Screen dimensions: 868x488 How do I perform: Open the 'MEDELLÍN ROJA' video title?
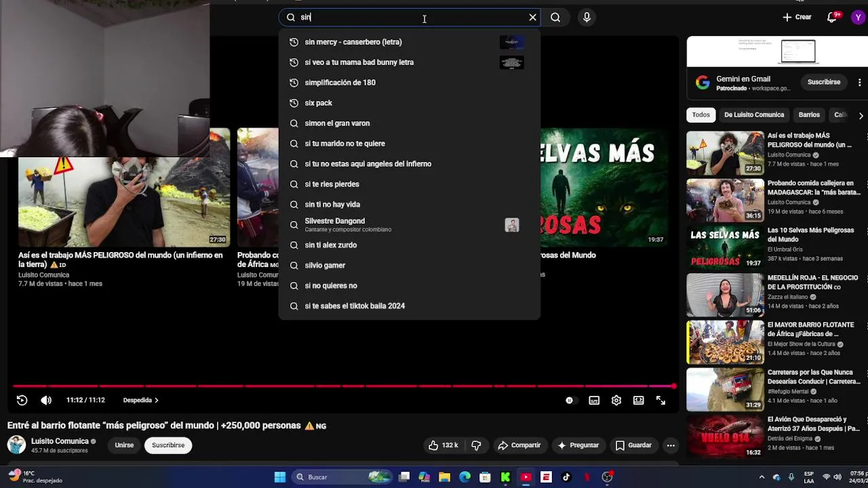tap(812, 282)
